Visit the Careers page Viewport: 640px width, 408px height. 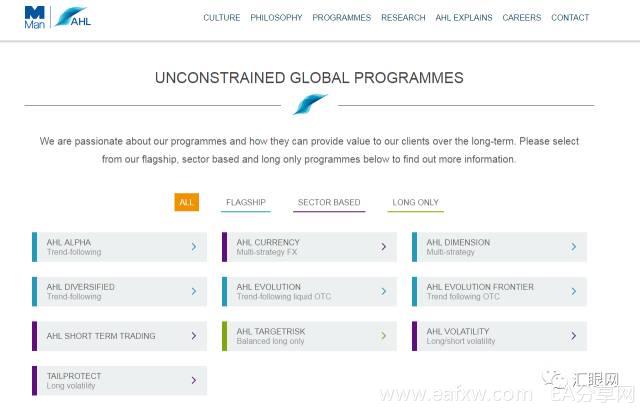click(522, 18)
